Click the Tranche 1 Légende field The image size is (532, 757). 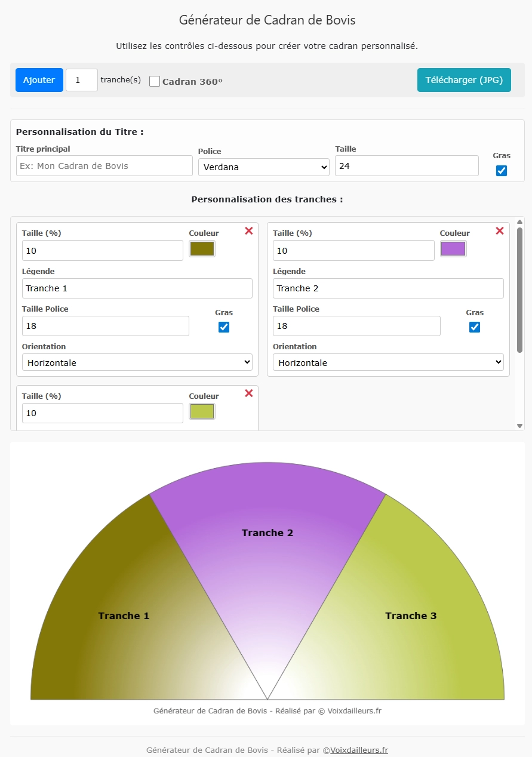click(137, 288)
